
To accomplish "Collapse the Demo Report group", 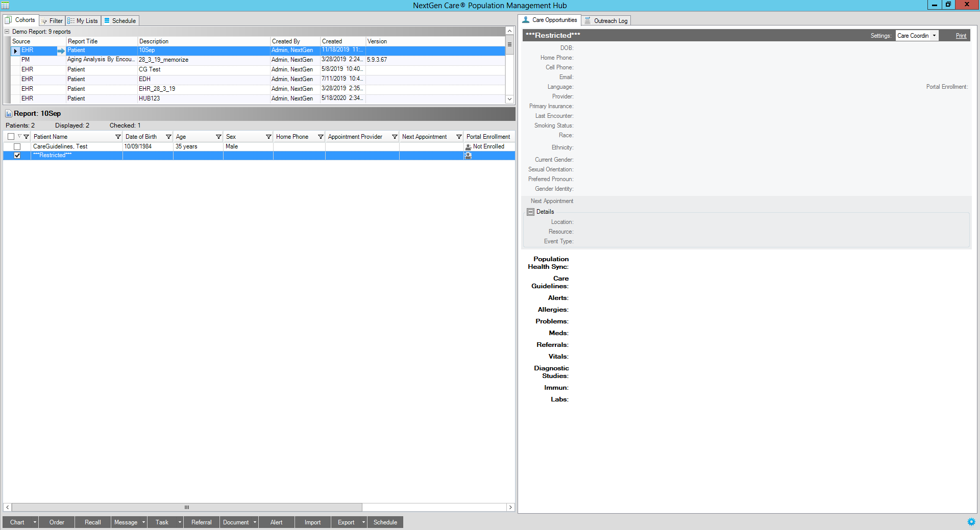I will point(7,32).
